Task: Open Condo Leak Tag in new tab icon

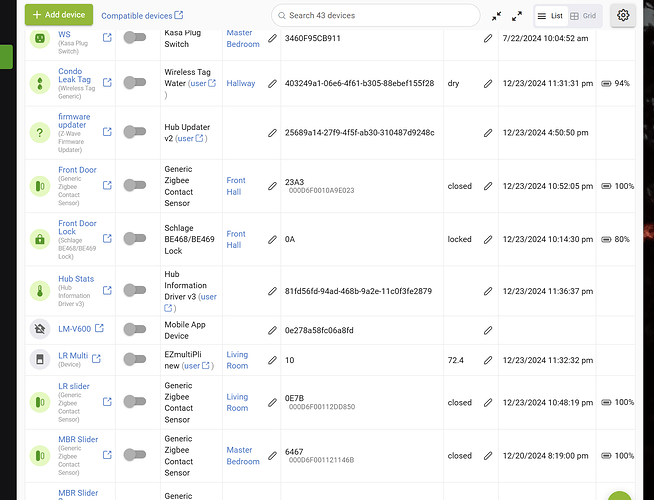Action: [x=107, y=83]
